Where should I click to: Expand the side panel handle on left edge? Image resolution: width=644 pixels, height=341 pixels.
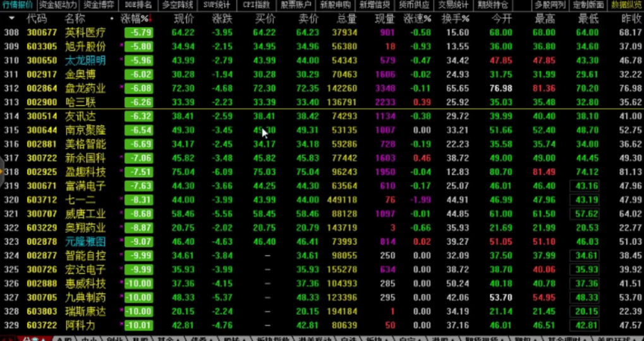pyautogui.click(x=2, y=170)
